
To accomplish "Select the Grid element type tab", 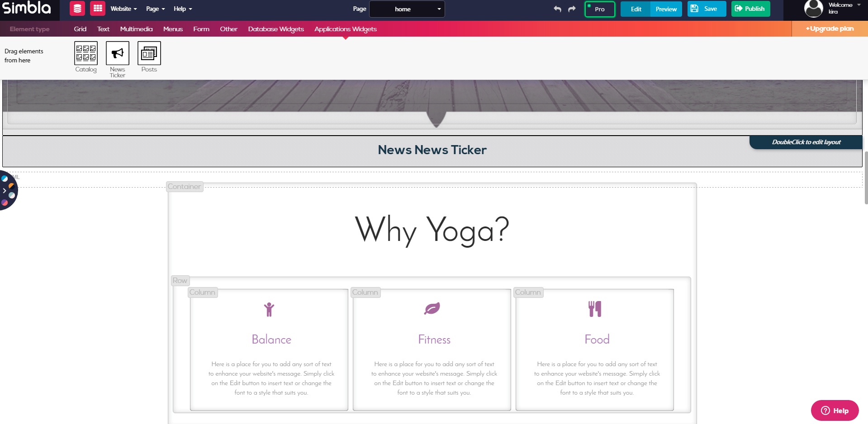I will (x=80, y=29).
